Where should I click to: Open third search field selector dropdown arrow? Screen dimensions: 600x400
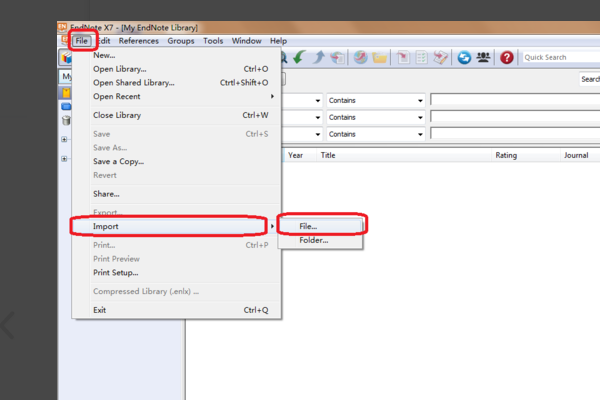pyautogui.click(x=318, y=134)
